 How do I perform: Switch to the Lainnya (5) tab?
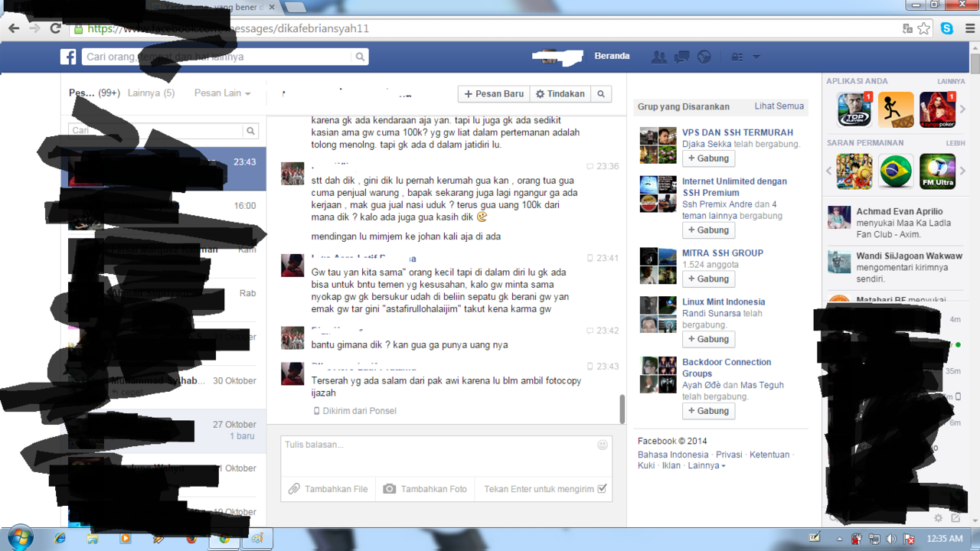(151, 93)
